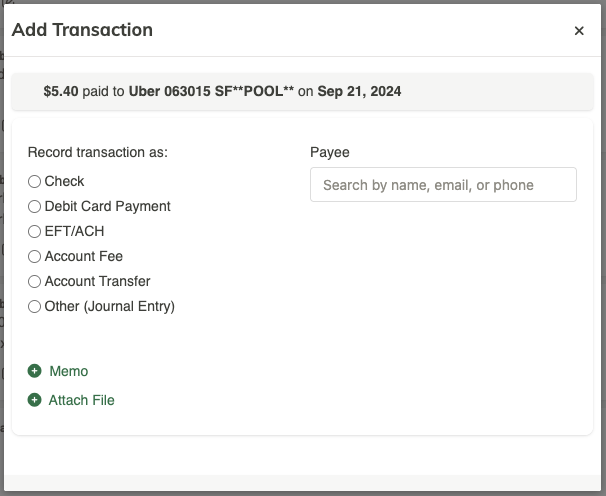606x496 pixels.
Task: Click the green plus icon beside Memo
Action: pos(34,371)
